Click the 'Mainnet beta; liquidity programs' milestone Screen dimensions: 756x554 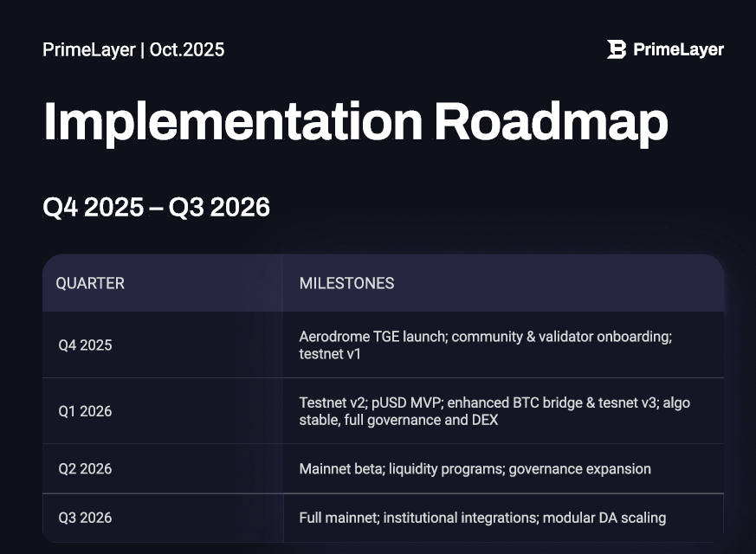point(475,468)
